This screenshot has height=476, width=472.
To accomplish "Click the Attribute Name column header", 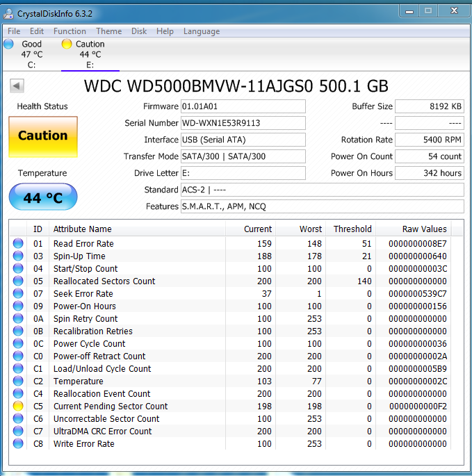I will [x=137, y=229].
